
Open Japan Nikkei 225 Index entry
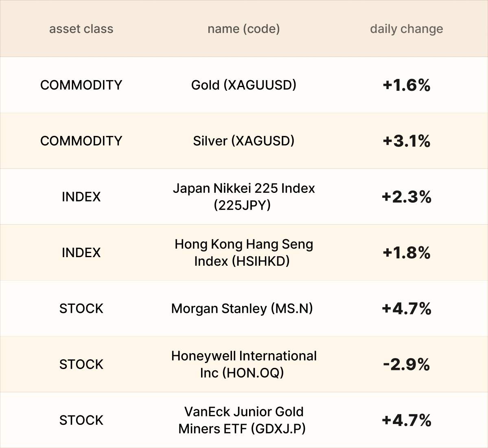click(x=243, y=197)
